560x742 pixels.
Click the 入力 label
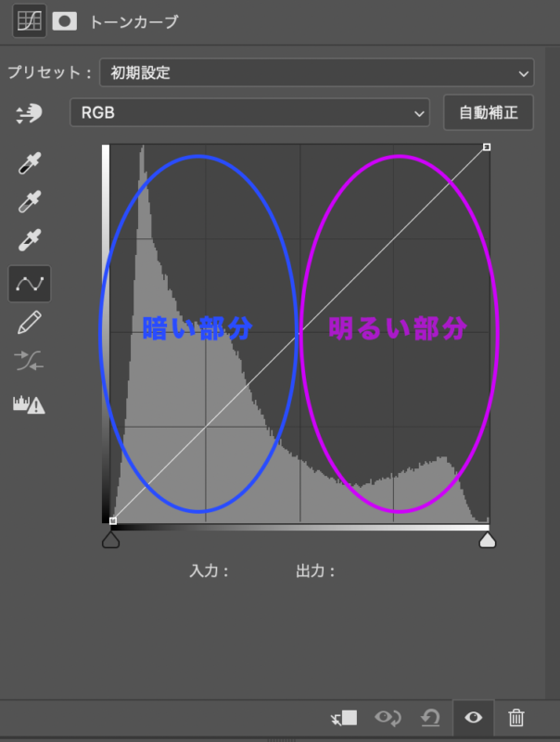pos(209,571)
